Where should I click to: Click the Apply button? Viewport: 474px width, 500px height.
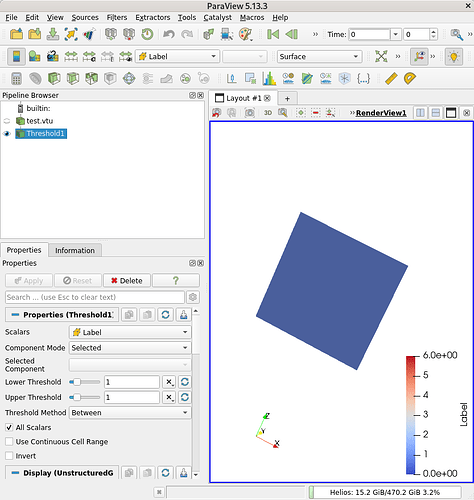coord(29,281)
